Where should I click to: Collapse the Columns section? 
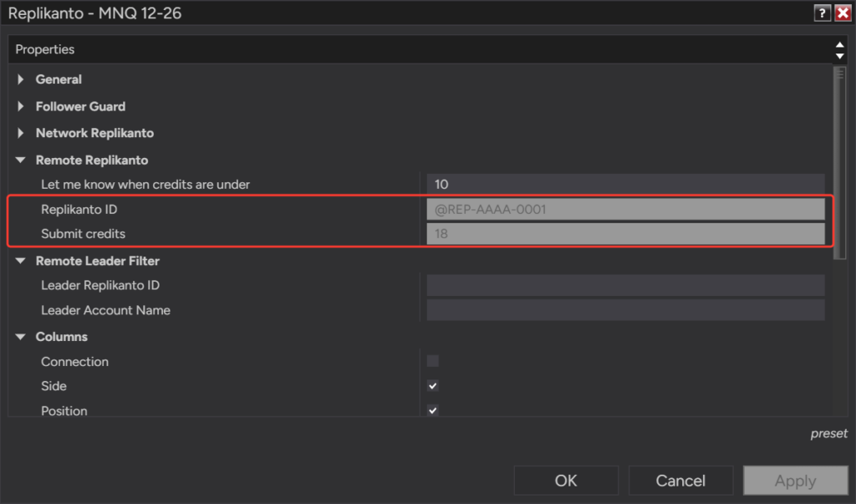point(21,336)
